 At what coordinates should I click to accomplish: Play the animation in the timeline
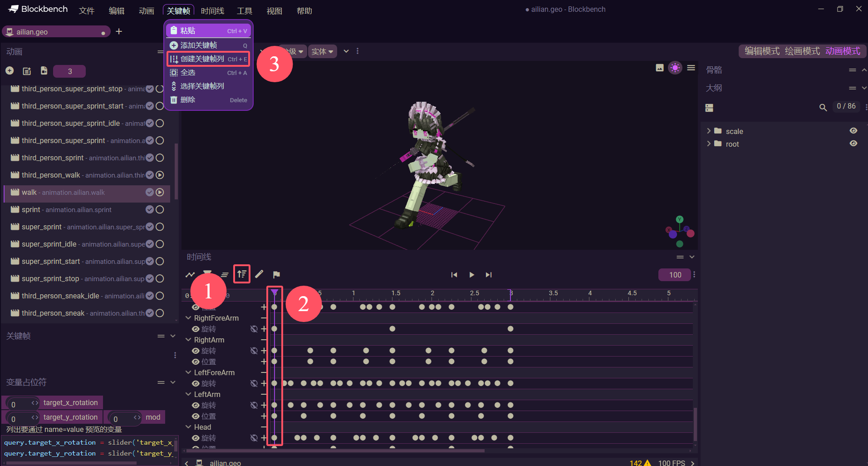471,275
